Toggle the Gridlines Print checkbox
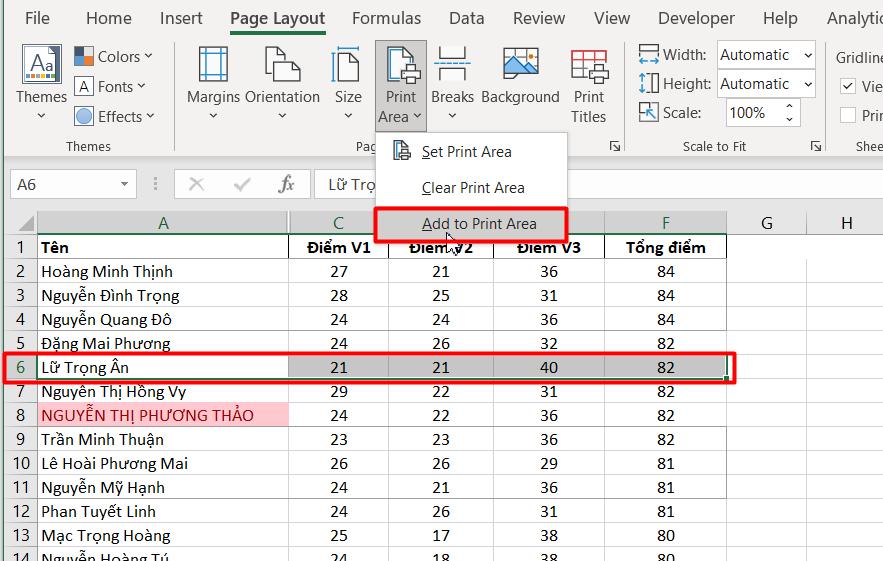 pos(848,115)
